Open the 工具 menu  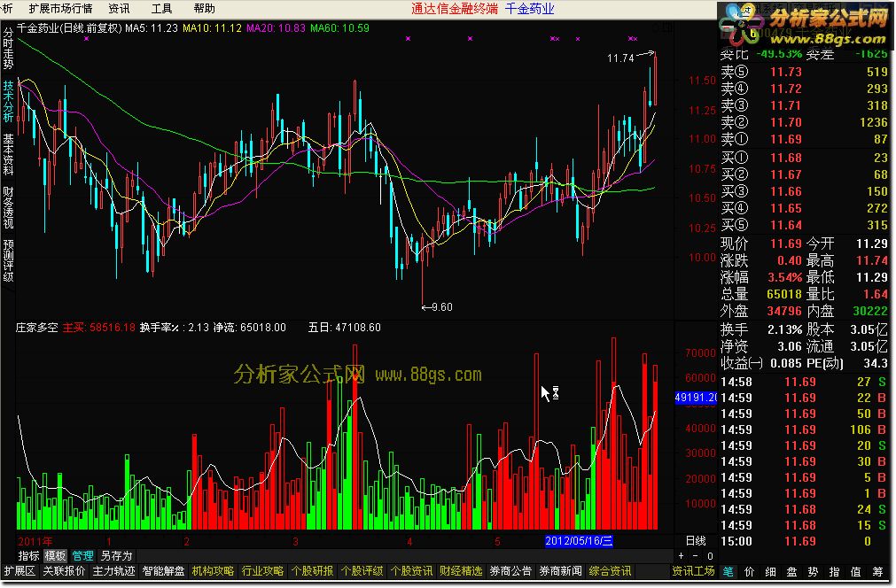pyautogui.click(x=161, y=9)
